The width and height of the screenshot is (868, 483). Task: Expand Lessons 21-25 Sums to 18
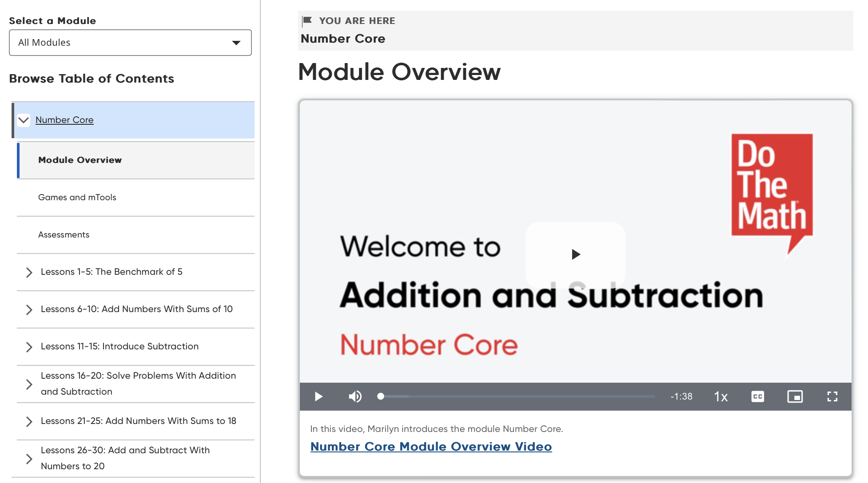(29, 421)
